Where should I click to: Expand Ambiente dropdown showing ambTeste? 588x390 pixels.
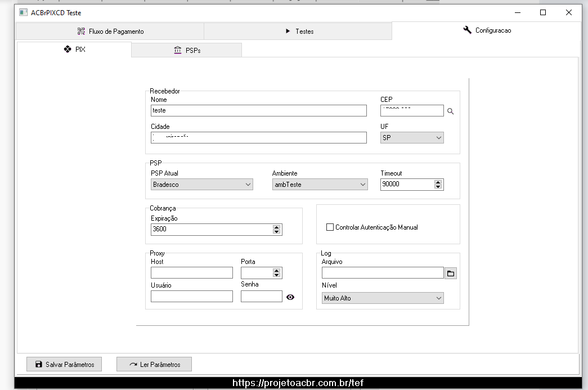pyautogui.click(x=320, y=185)
